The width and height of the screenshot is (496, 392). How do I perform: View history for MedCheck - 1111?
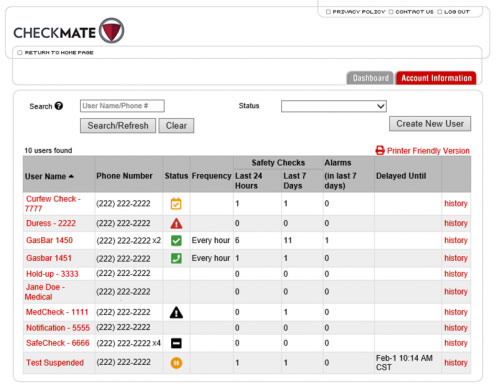(x=456, y=312)
